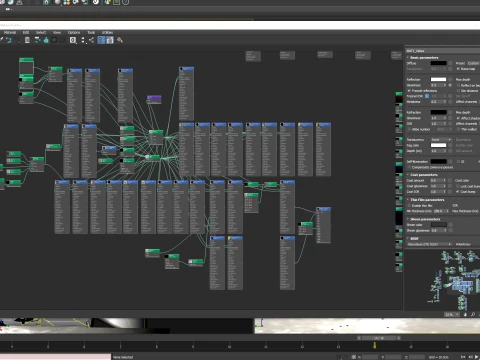
Task: Click the zoom magnifier icon below navigator
Action: click(473, 314)
